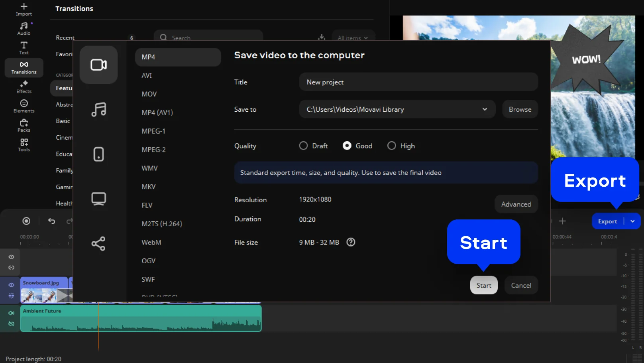Image resolution: width=644 pixels, height=363 pixels.
Task: Choose MOV format from the list
Action: [x=149, y=94]
